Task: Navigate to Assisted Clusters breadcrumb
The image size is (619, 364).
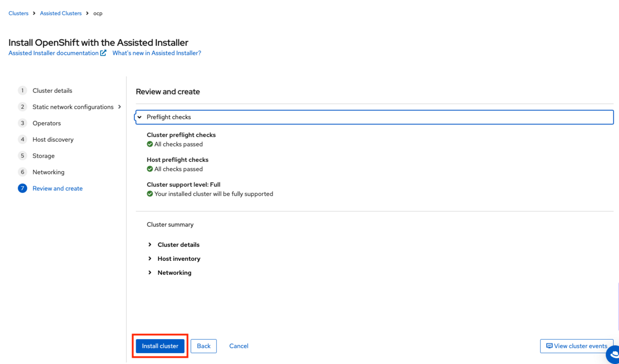Action: click(61, 13)
